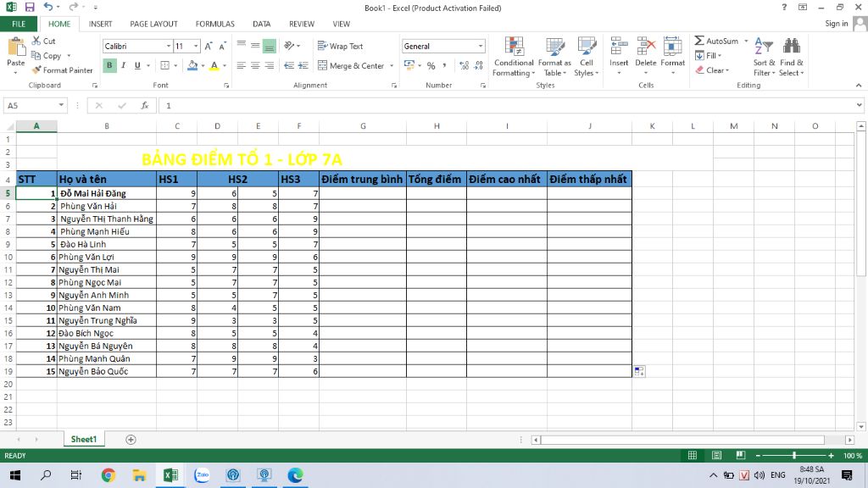
Task: Click the Fill button in Editing group
Action: [708, 55]
